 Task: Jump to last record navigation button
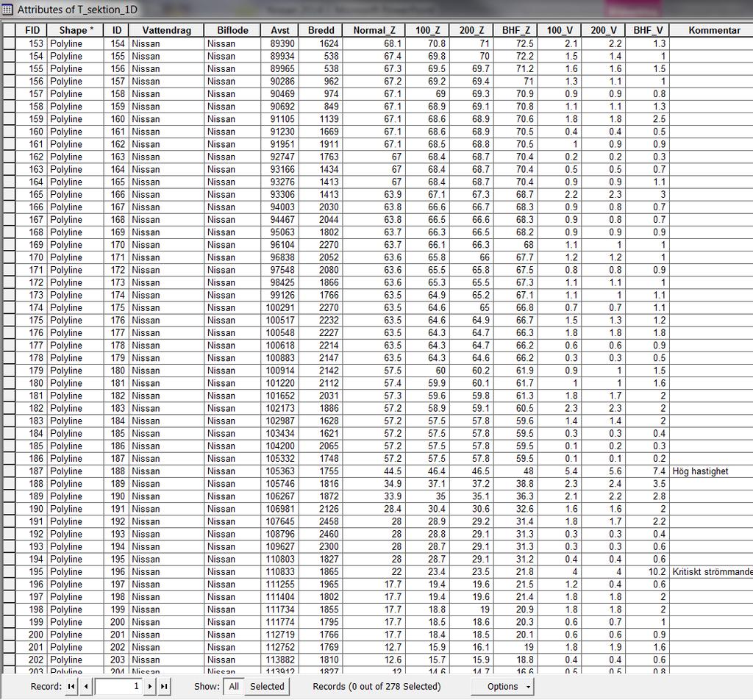[x=164, y=686]
